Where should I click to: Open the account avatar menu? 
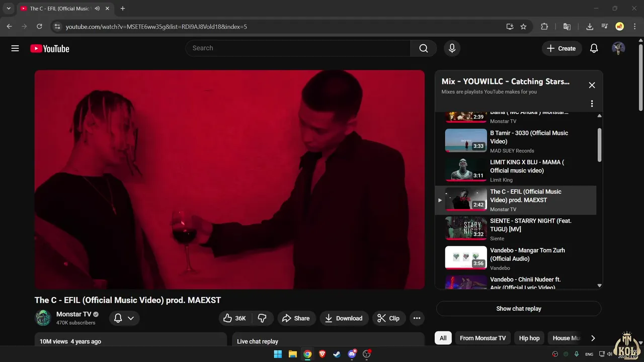618,48
